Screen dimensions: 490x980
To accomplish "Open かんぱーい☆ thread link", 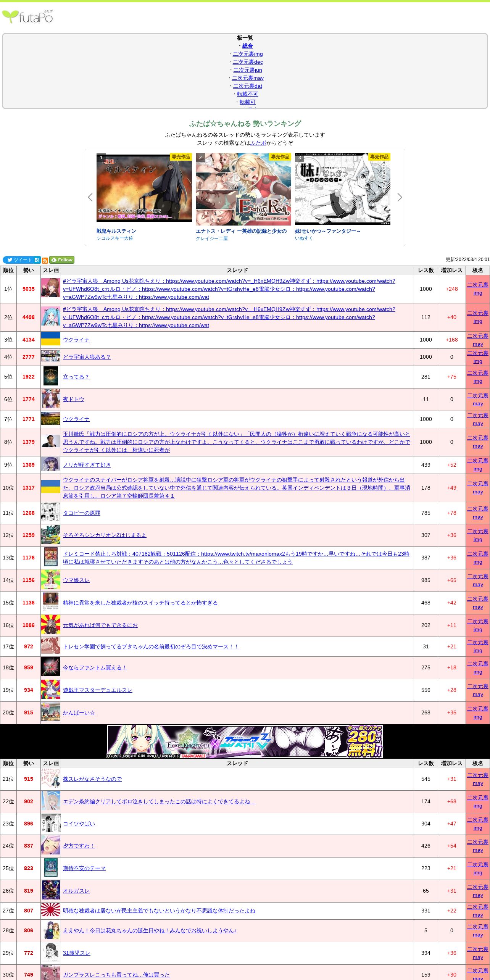I will (x=79, y=712).
